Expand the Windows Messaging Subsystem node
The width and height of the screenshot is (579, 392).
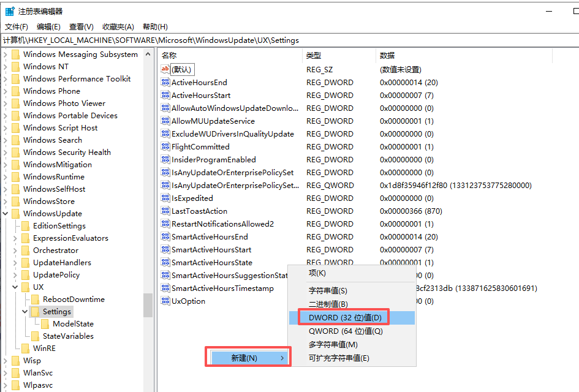[x=5, y=55]
